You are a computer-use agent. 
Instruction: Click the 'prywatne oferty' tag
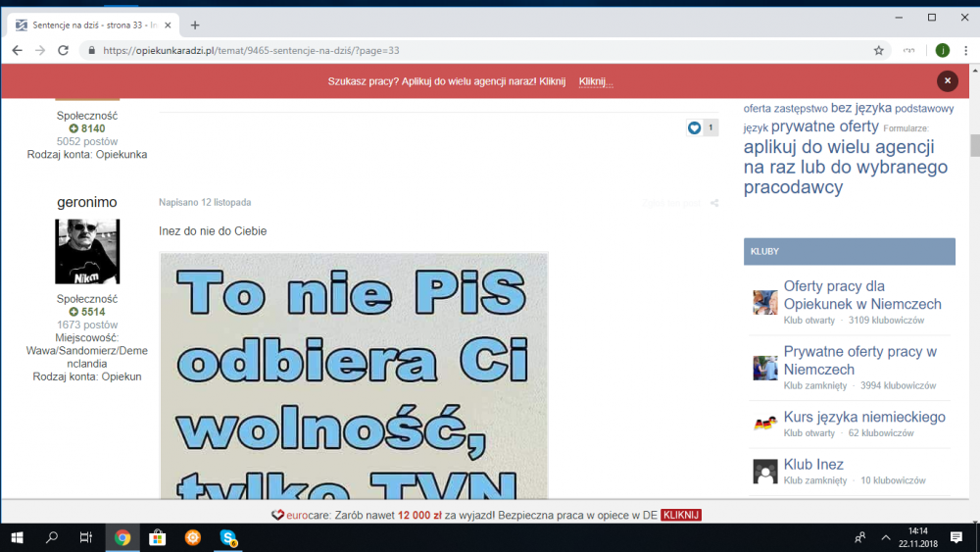(824, 126)
